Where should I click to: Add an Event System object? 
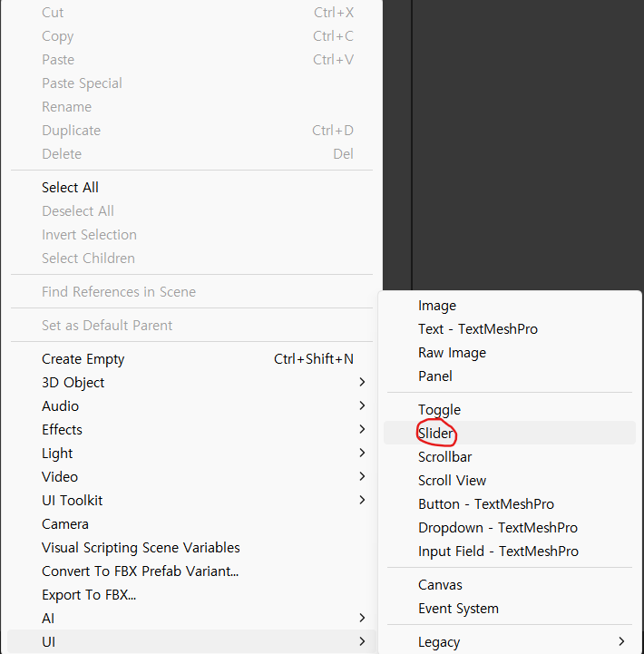[509, 609]
